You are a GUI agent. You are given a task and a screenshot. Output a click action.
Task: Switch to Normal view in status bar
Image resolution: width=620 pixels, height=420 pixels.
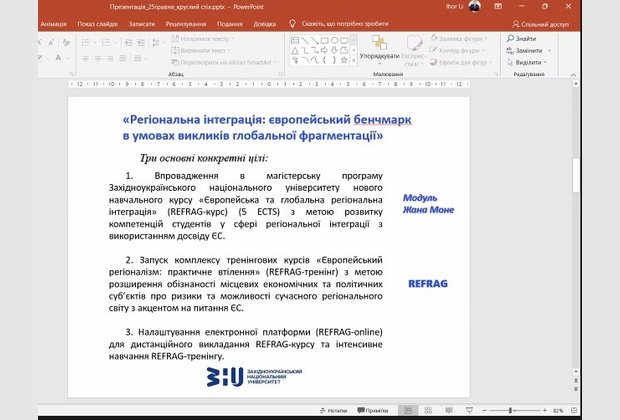408,410
